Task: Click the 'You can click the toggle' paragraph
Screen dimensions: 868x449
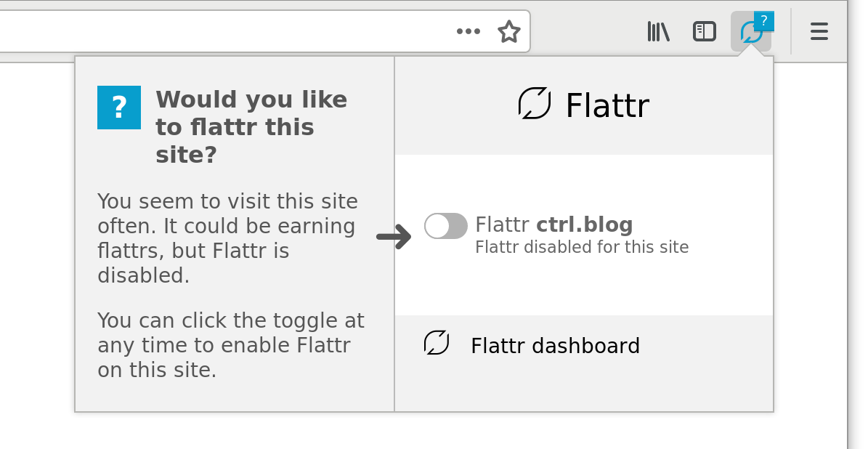Action: [231, 345]
